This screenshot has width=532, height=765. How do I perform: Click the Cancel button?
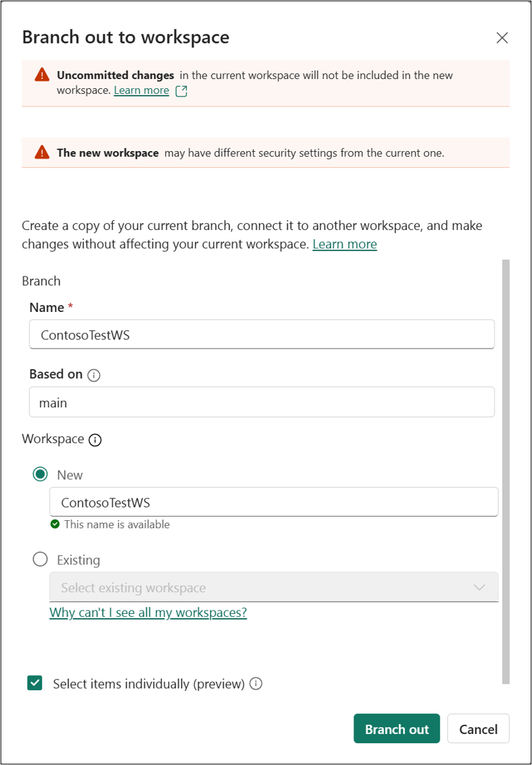[478, 729]
